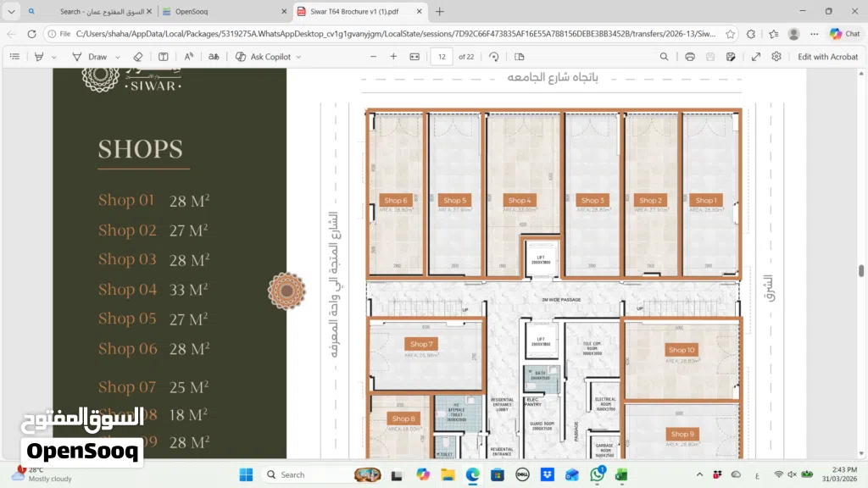
Task: Close the OpenSooq tab
Action: [x=284, y=11]
